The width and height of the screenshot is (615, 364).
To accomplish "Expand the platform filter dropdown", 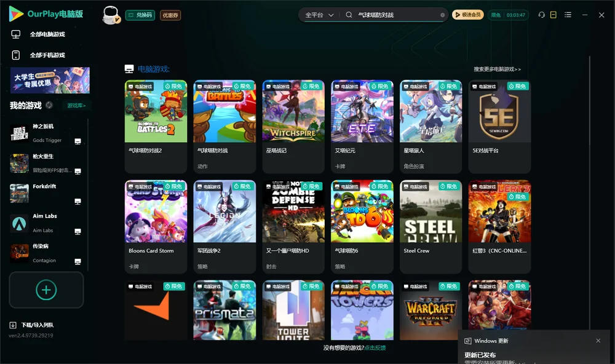I will 319,15.
